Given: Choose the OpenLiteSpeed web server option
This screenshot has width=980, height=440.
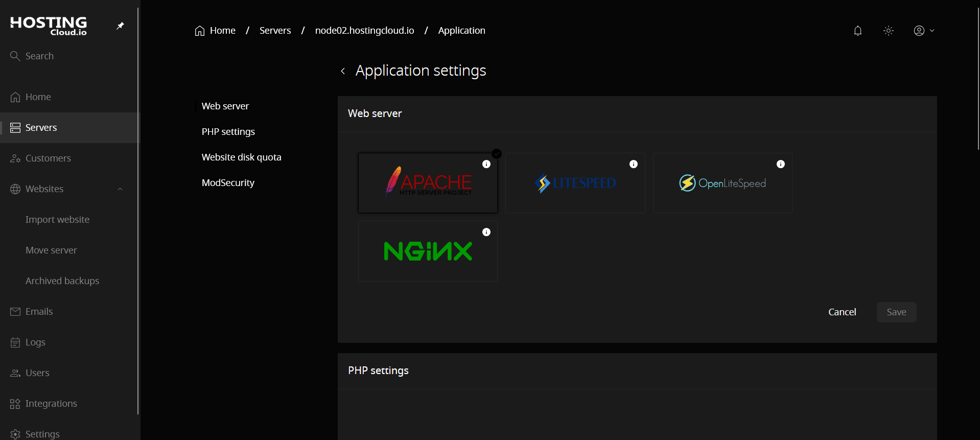Looking at the screenshot, I should [x=722, y=183].
